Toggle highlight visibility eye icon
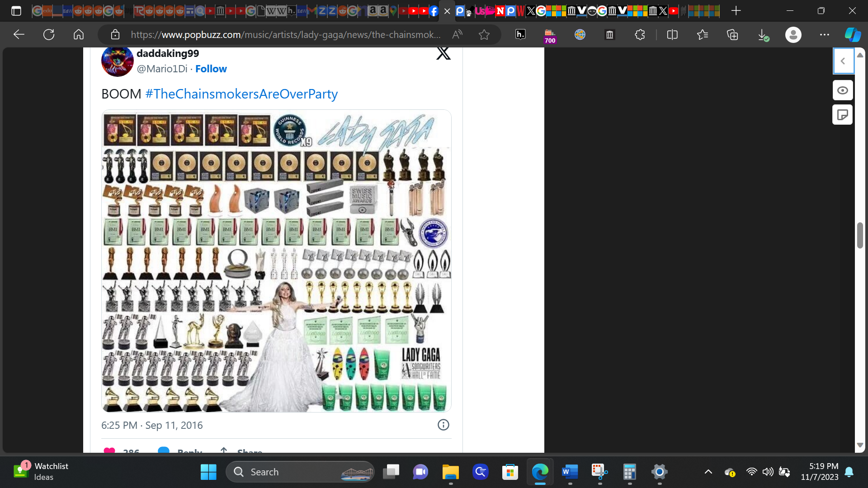868x488 pixels. pyautogui.click(x=843, y=90)
